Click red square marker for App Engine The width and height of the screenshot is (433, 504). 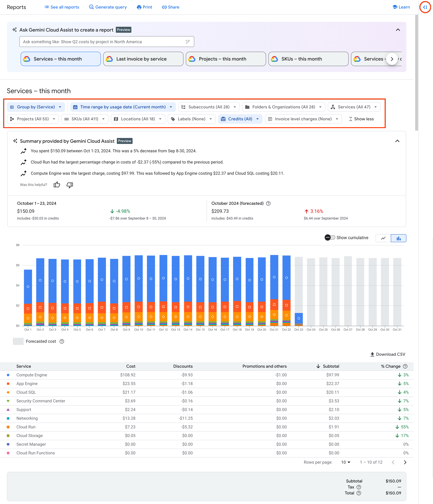click(8, 384)
